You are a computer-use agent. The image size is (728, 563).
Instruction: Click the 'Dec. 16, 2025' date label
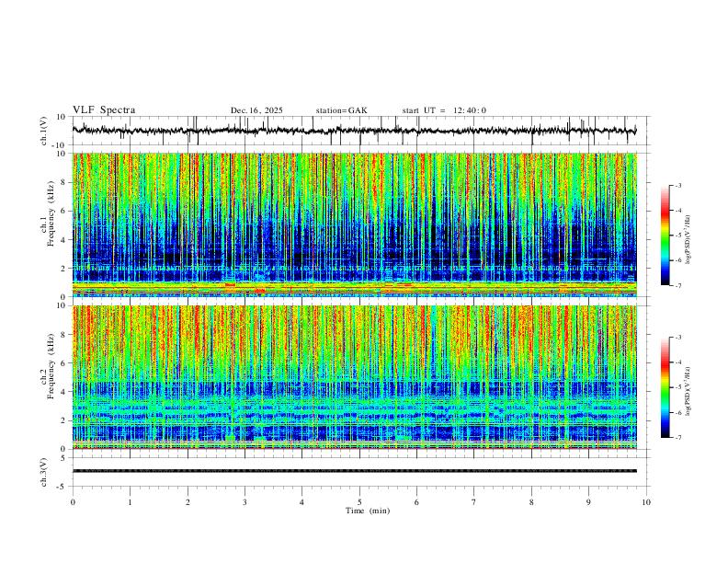click(x=256, y=110)
